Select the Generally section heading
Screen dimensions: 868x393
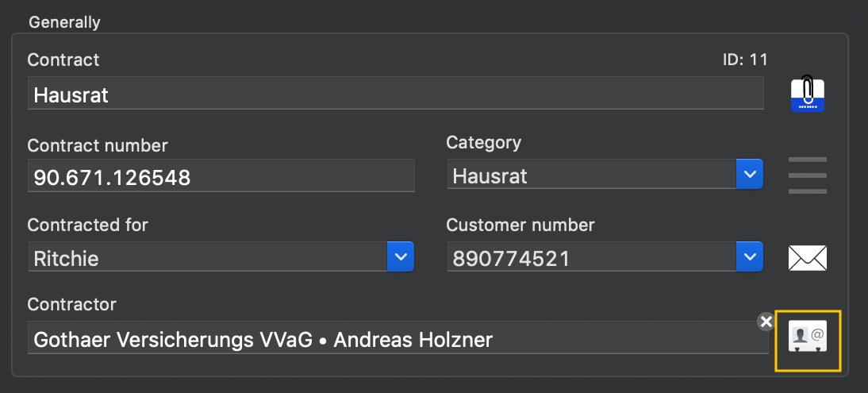[64, 22]
